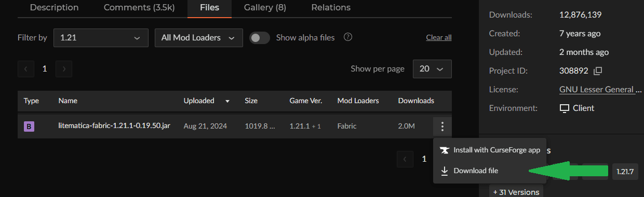Screen dimensions: 644x197
Task: Click the 1.21.1 + 1 game version cell
Action: pos(305,126)
